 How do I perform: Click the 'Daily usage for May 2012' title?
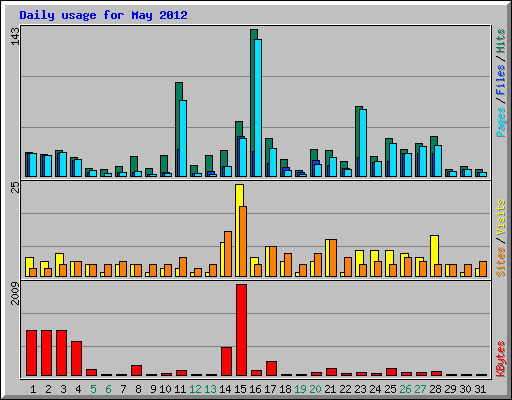103,15
